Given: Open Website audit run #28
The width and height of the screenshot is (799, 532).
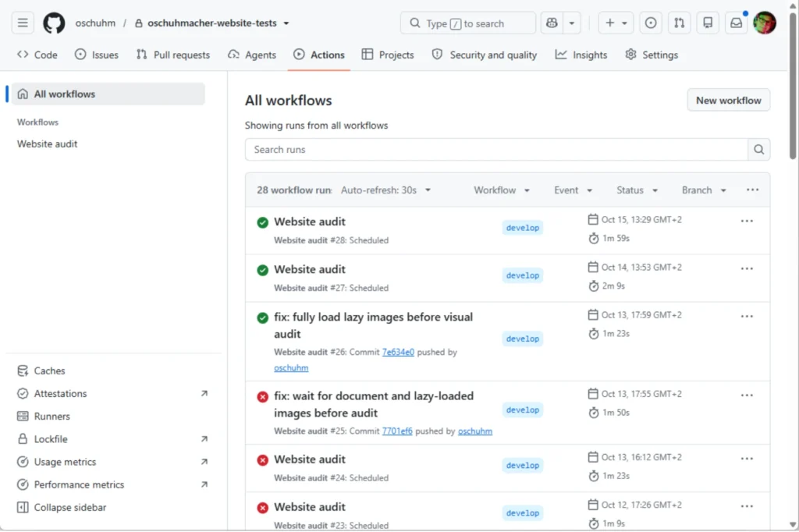Looking at the screenshot, I should point(310,222).
